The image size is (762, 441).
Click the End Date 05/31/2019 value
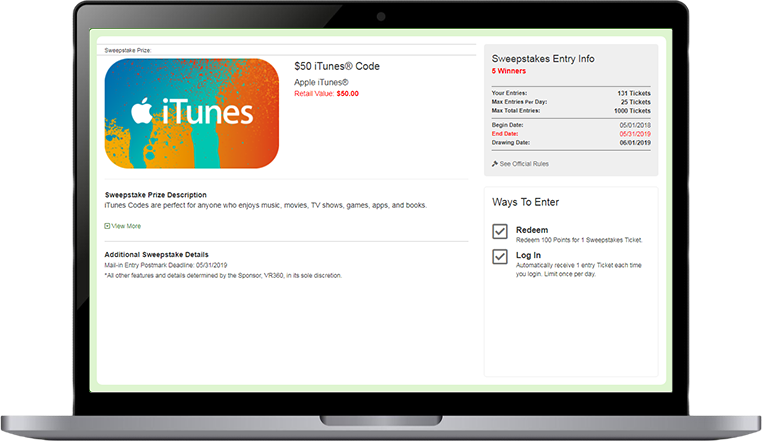[x=635, y=134]
